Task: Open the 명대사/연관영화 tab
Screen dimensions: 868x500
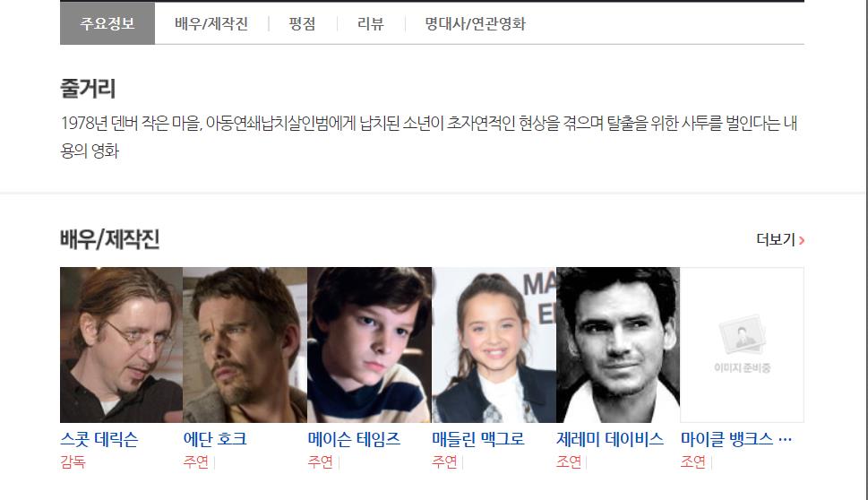Action: tap(475, 24)
